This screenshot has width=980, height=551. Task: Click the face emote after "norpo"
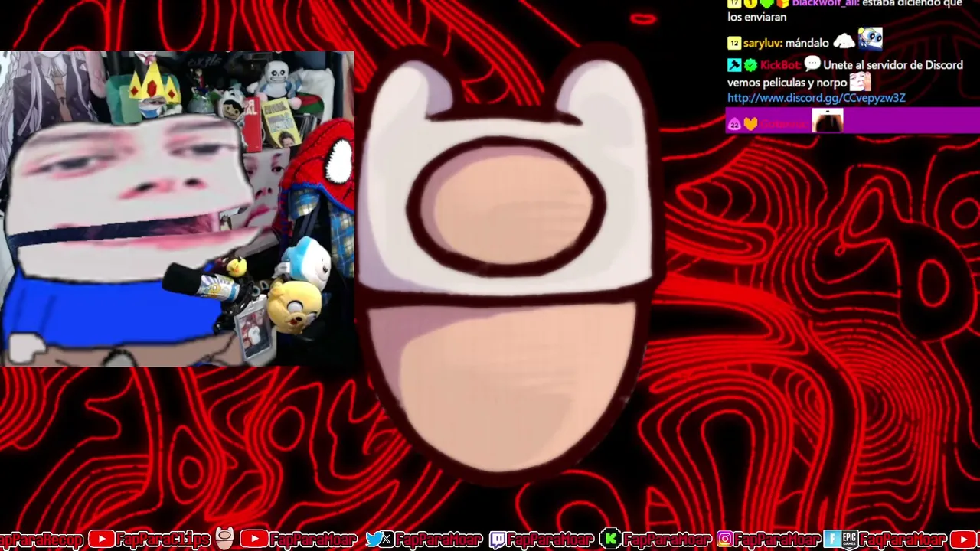[861, 81]
